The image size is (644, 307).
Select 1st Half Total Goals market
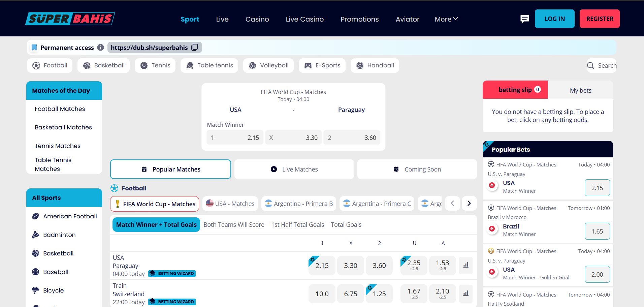pos(298,225)
